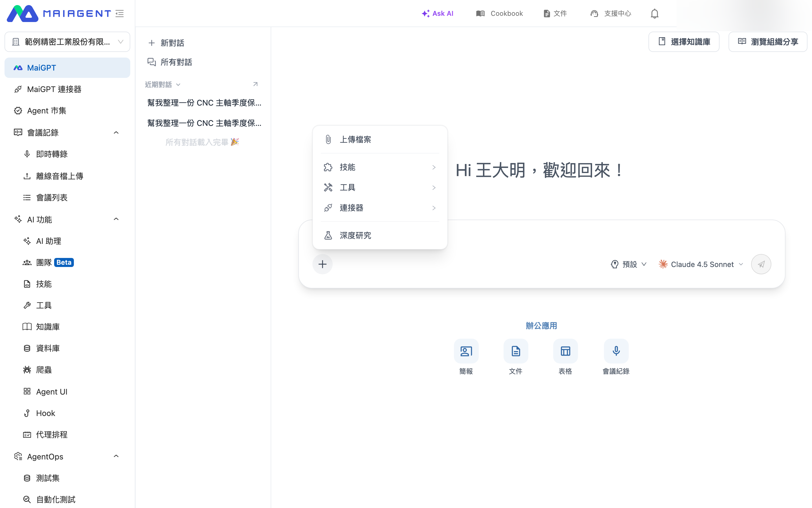The image size is (812, 508).
Task: Open 離線音檔上傳 in the sidebar
Action: point(67,176)
